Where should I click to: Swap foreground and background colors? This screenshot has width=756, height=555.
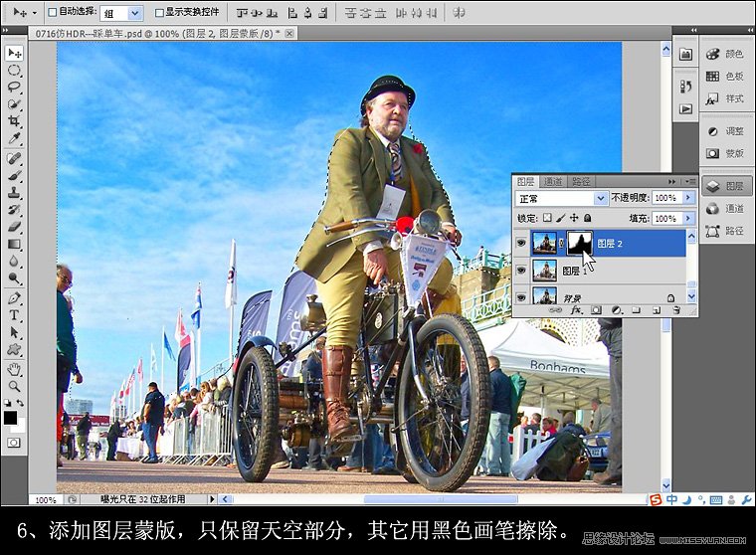pos(20,403)
